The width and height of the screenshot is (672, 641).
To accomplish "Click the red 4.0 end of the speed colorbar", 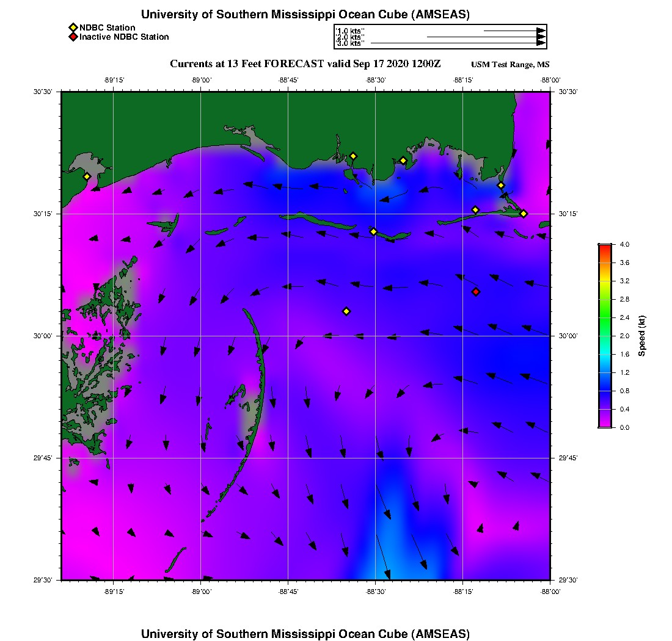I will [x=604, y=246].
